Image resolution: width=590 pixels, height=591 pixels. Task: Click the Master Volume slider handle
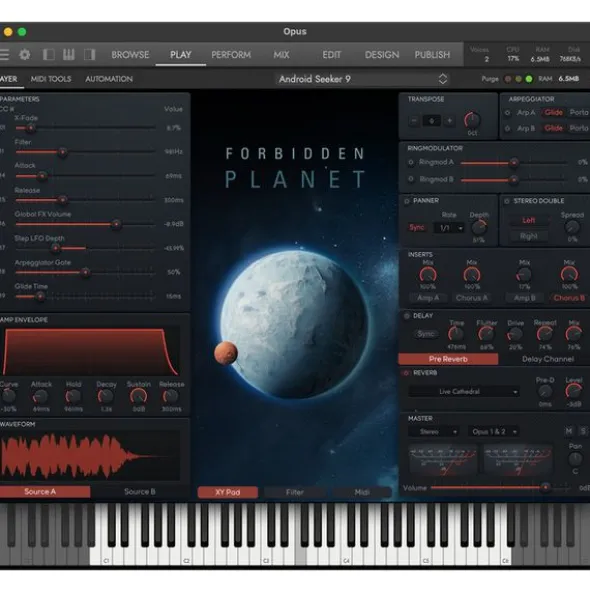545,488
